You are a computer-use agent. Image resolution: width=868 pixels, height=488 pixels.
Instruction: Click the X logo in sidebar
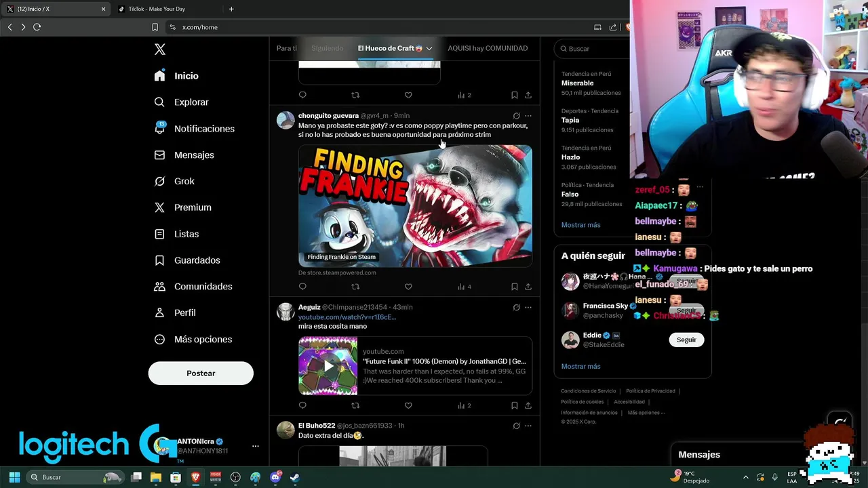pyautogui.click(x=160, y=49)
